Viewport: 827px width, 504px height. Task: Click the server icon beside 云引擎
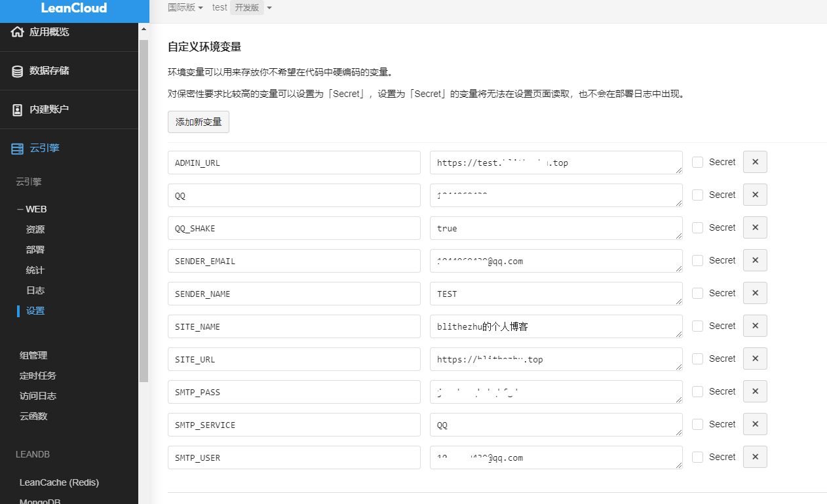(18, 148)
